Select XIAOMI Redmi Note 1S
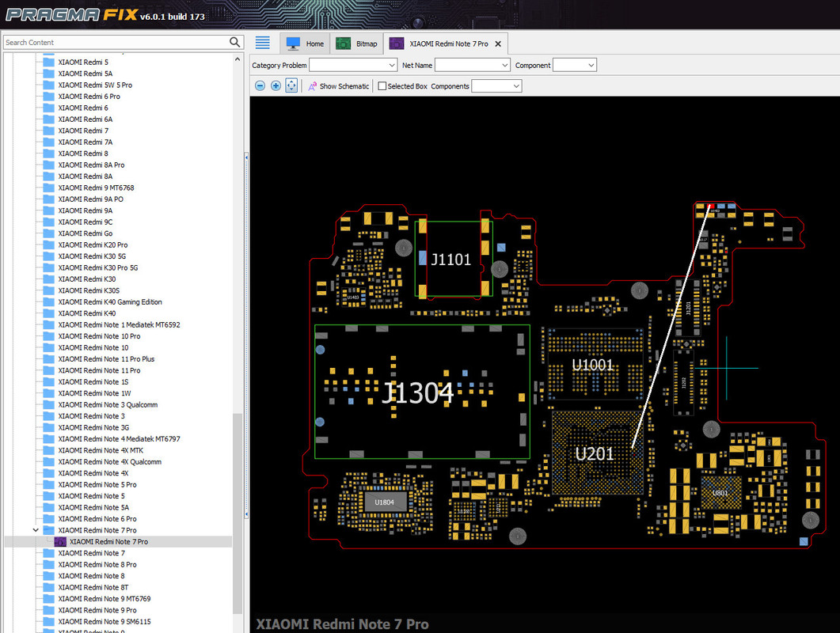Screen dimensions: 840x633 (x=93, y=382)
